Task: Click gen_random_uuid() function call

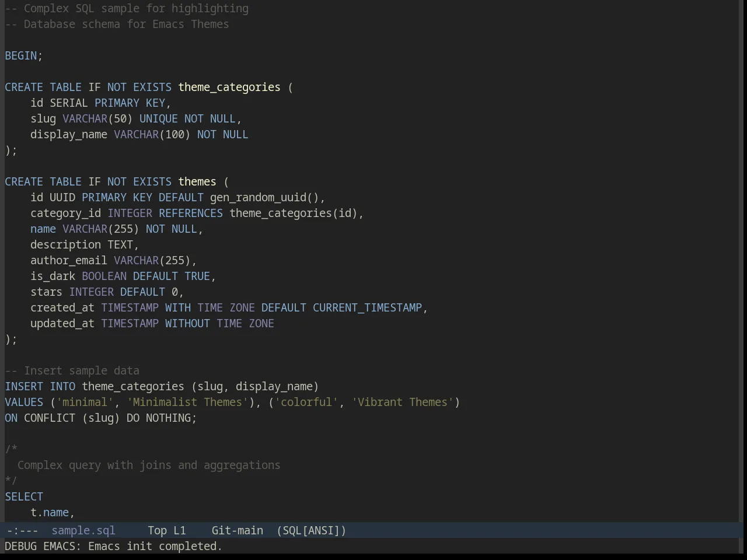Action: (x=264, y=198)
